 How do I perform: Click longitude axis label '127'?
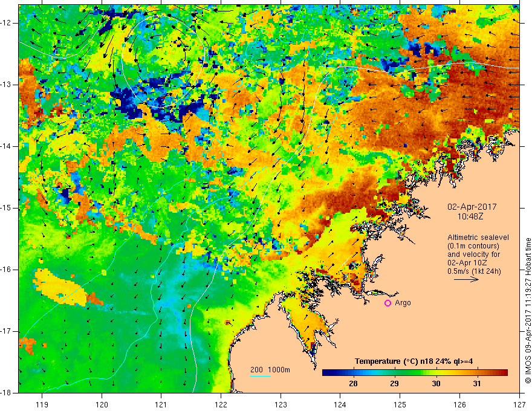click(519, 404)
